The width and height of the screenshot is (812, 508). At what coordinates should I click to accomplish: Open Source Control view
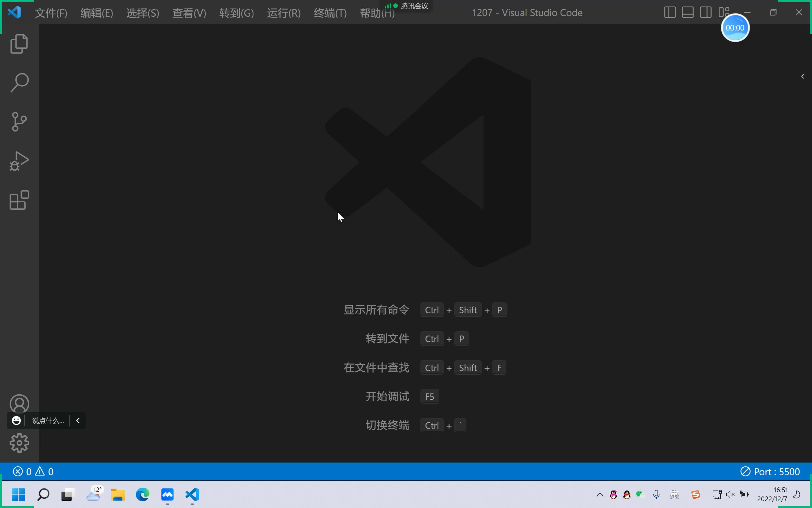[x=19, y=122]
